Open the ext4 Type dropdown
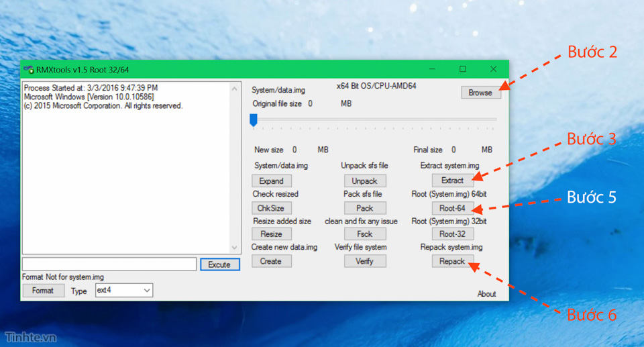This screenshot has height=347, width=644. click(124, 290)
